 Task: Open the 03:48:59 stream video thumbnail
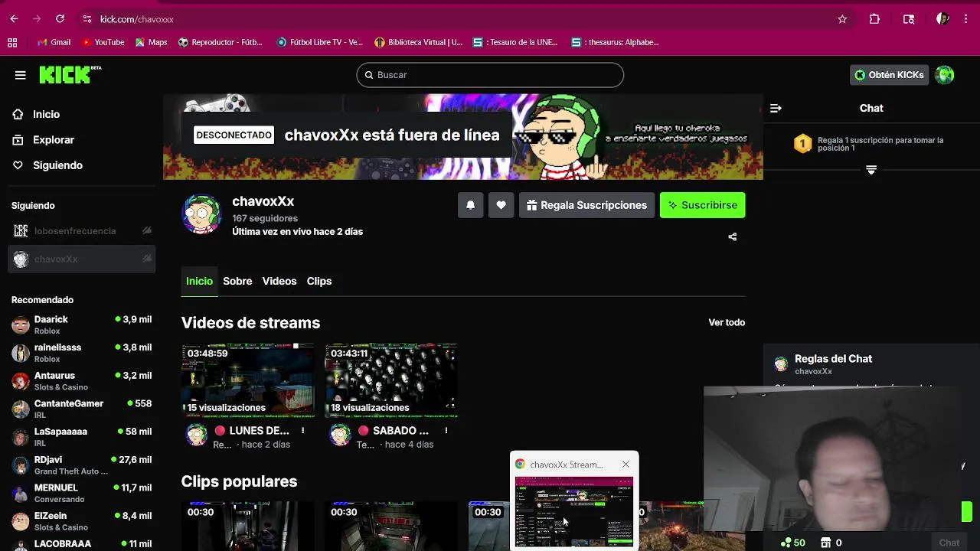pyautogui.click(x=248, y=380)
